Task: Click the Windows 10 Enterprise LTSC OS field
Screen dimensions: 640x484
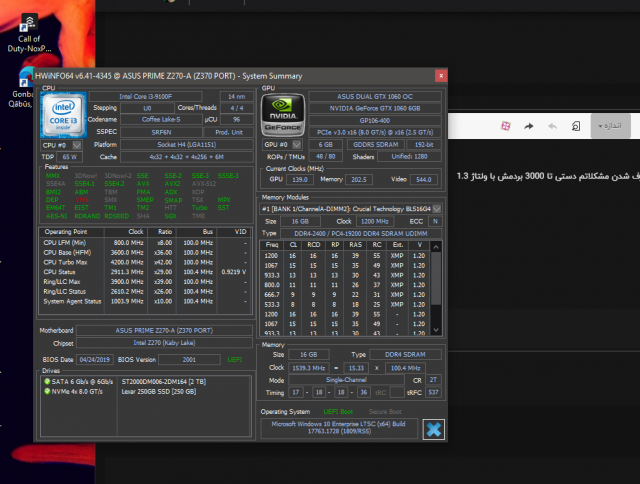Action: pyautogui.click(x=339, y=428)
